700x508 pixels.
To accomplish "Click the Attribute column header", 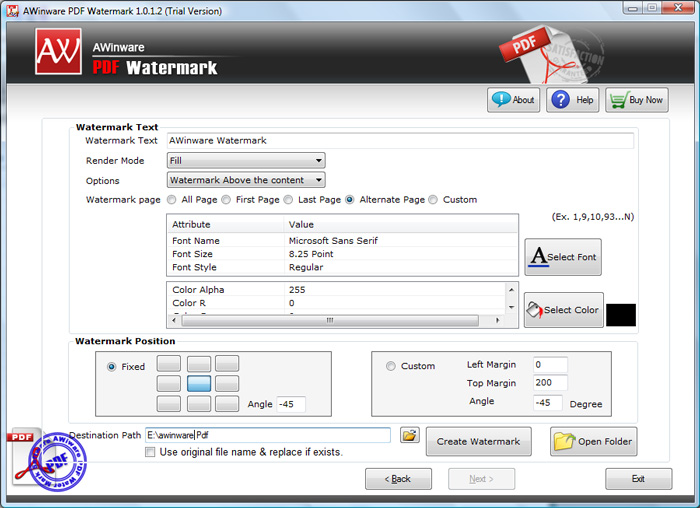I will [x=225, y=225].
